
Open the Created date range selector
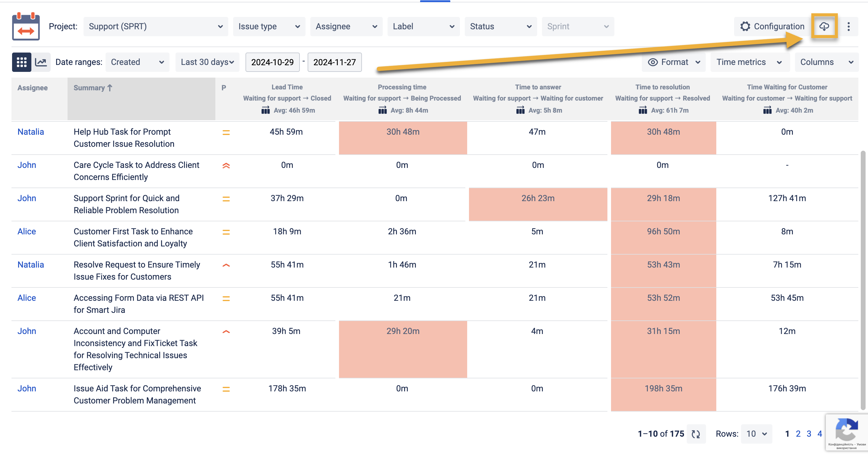click(137, 62)
